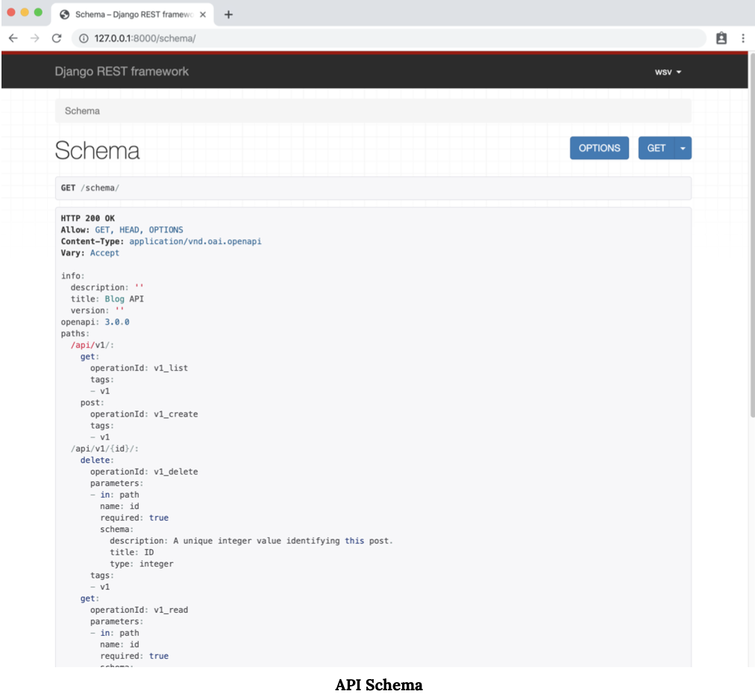Click the globe favicon on the tab
Viewport: 755px width, 700px height.
[65, 15]
